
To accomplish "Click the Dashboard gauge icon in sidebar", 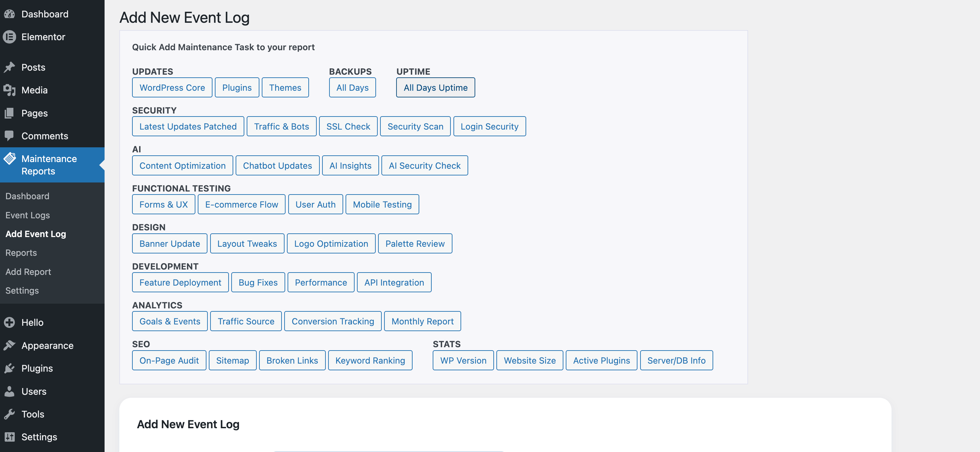I will 9,14.
